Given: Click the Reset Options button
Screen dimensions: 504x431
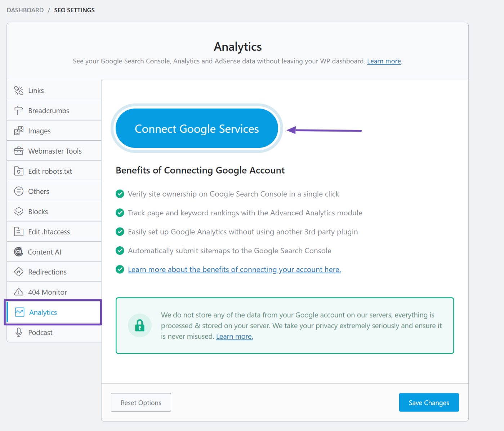Looking at the screenshot, I should pyautogui.click(x=141, y=403).
